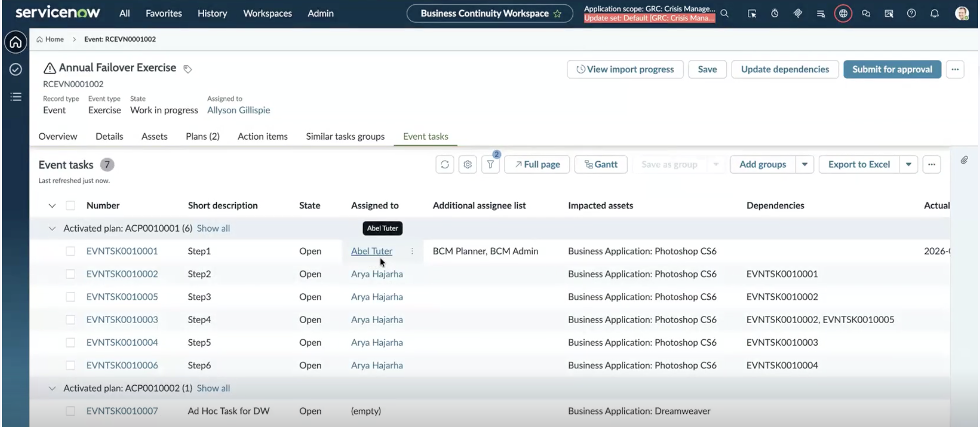Click the paperclip attachments icon

964,160
